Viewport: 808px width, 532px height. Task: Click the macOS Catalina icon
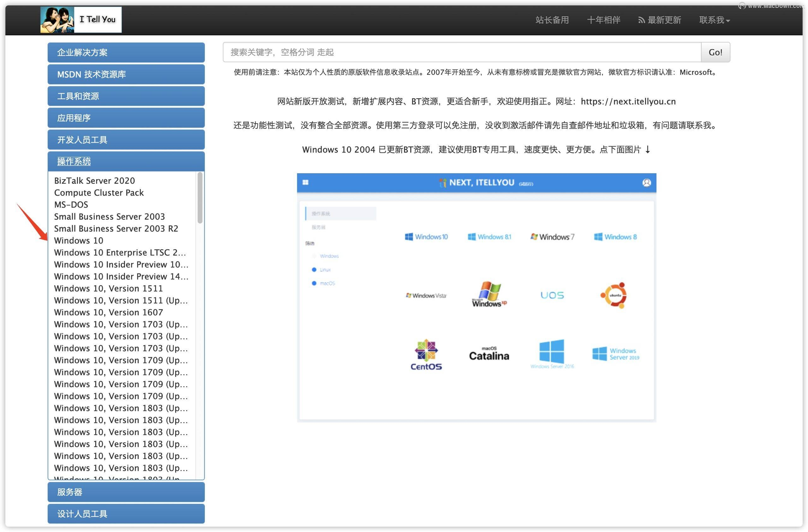point(489,355)
